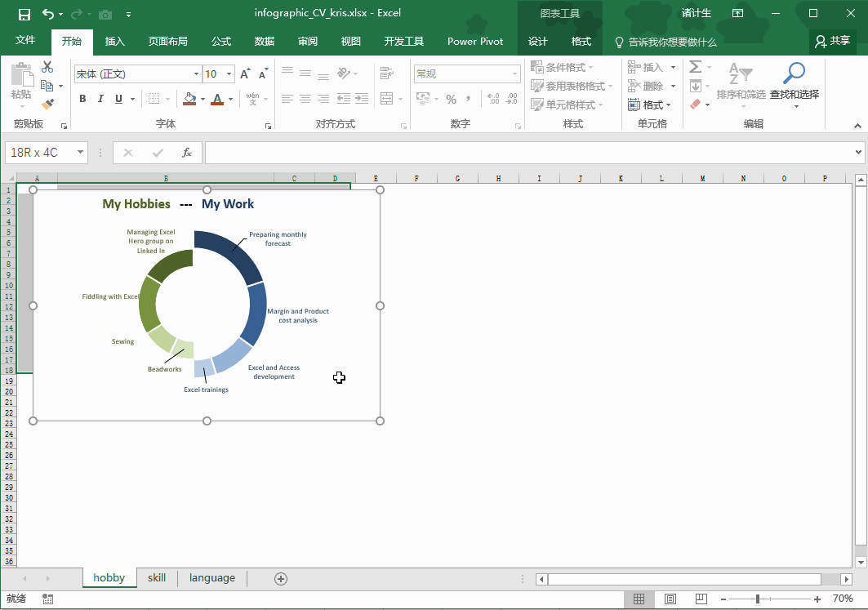This screenshot has height=610, width=868.
Task: Click Insert cells (插入) button
Action: click(x=645, y=68)
